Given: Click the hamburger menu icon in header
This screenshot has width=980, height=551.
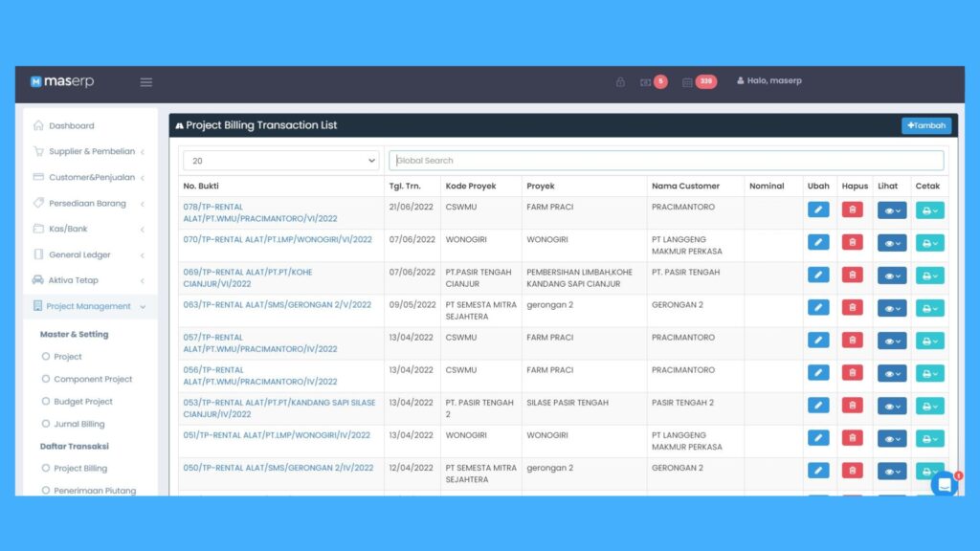Looking at the screenshot, I should coord(146,82).
